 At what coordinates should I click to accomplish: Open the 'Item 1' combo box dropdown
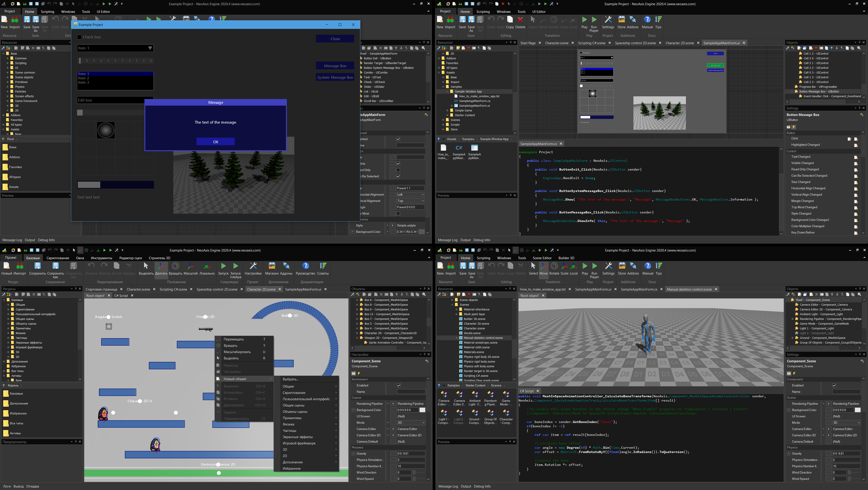coord(150,48)
